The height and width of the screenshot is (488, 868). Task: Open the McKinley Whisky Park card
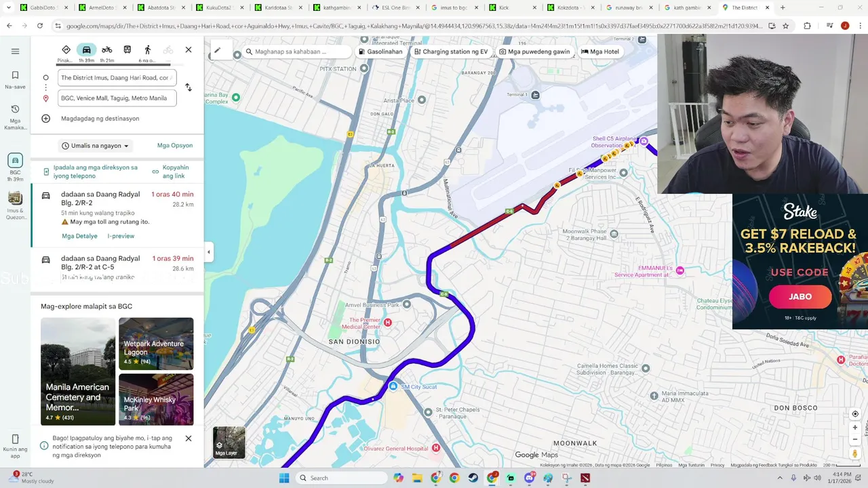[156, 400]
